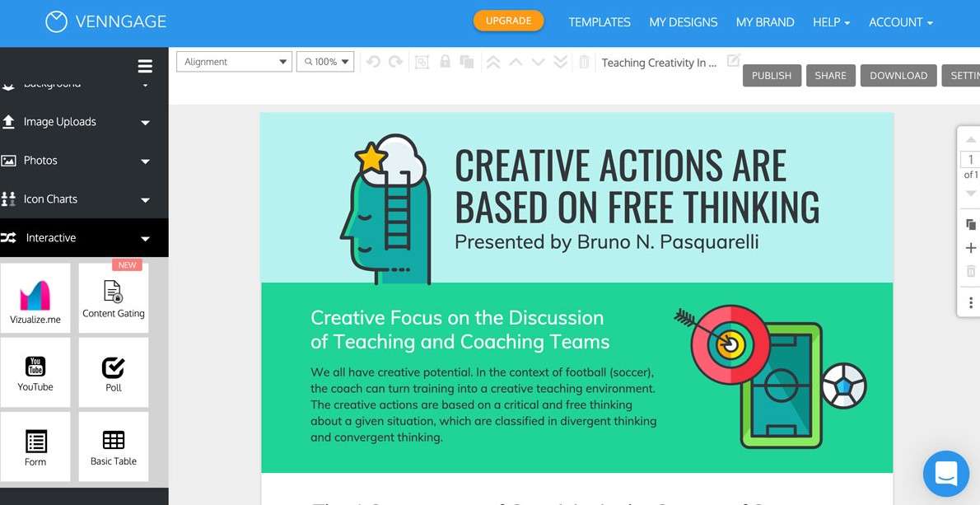Go to next page with the down triangle
The width and height of the screenshot is (980, 505).
[x=971, y=194]
